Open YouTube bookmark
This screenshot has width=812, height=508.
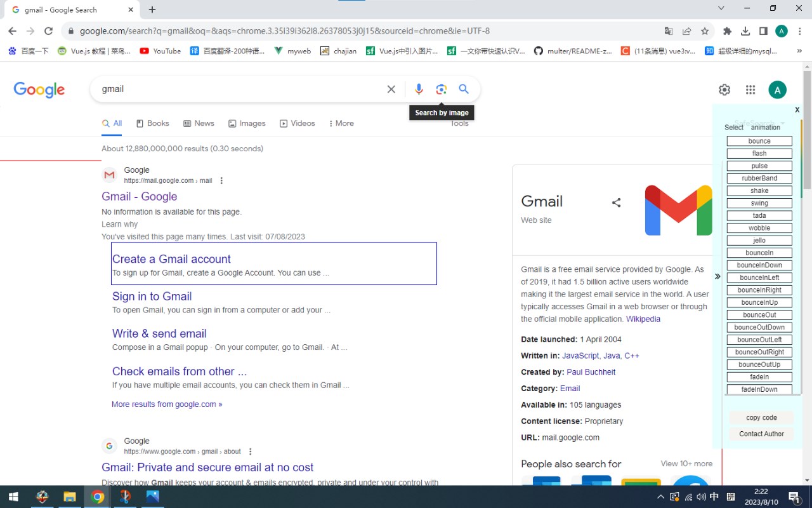click(x=160, y=51)
